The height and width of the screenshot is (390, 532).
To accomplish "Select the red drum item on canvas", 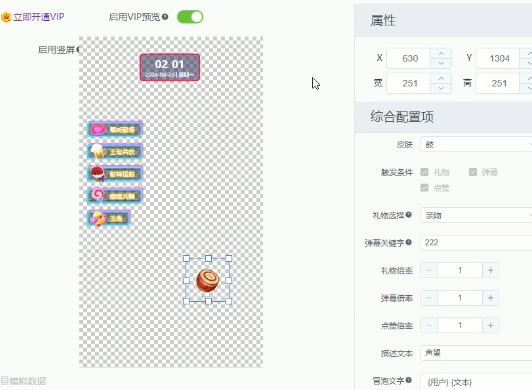I will 208,280.
